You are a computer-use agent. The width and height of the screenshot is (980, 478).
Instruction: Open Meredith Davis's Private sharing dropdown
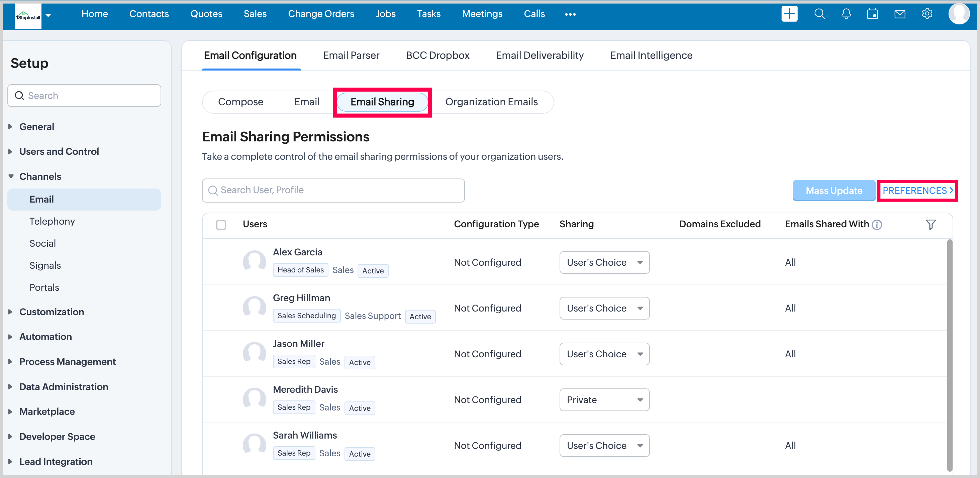(x=604, y=400)
